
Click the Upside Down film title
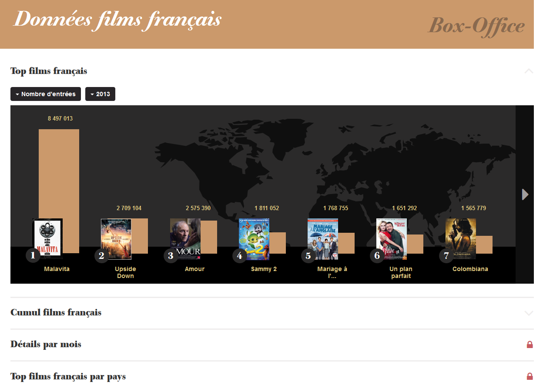pyautogui.click(x=125, y=272)
